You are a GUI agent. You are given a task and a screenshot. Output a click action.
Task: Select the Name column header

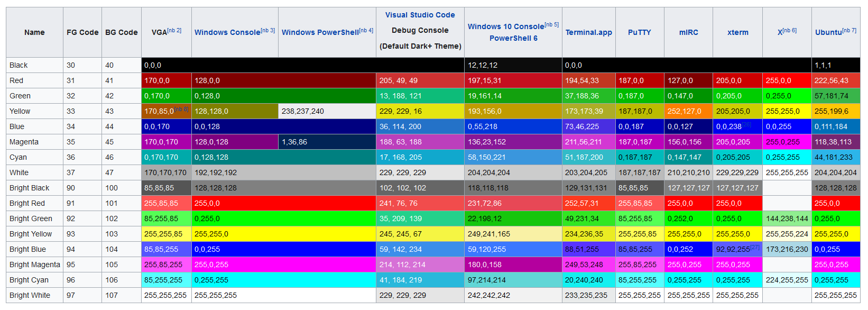click(34, 32)
